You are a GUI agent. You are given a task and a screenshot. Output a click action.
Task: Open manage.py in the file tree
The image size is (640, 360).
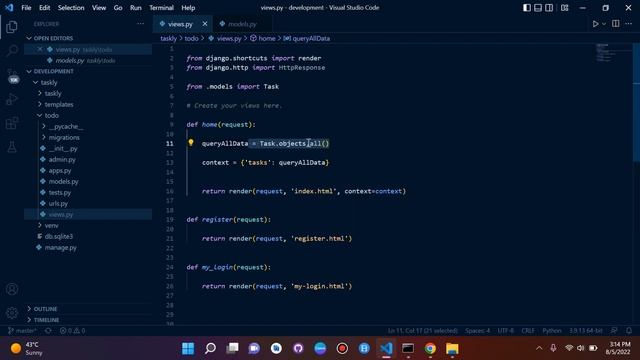(x=60, y=248)
